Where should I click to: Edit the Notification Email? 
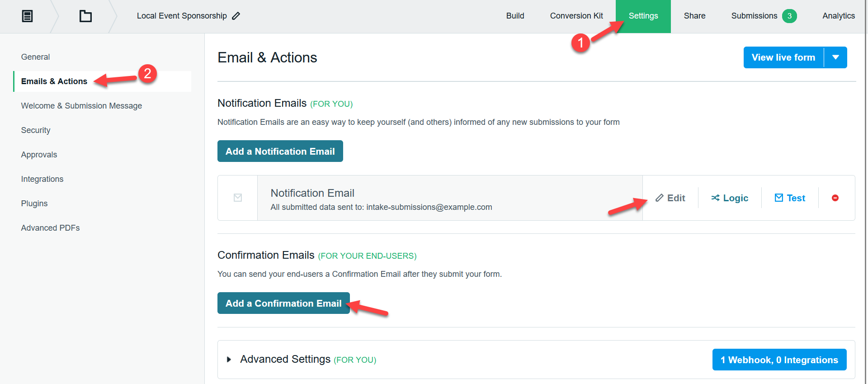[x=670, y=198]
